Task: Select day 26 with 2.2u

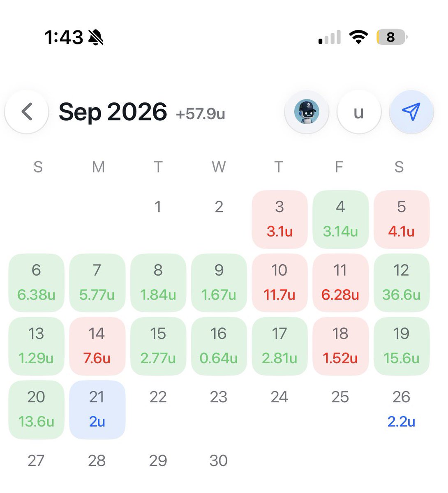Action: (x=402, y=410)
